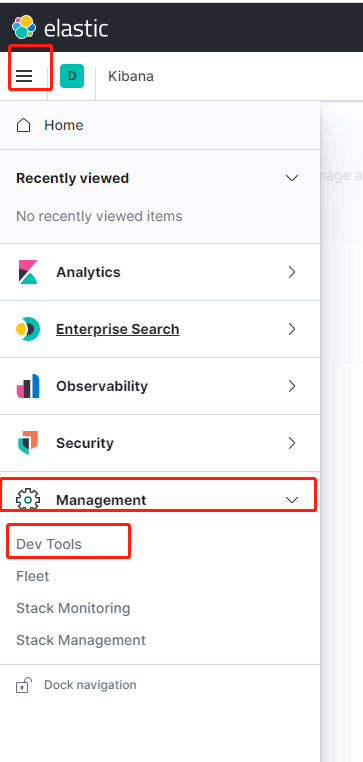
Task: Expand the Observability section chevron
Action: 292,386
